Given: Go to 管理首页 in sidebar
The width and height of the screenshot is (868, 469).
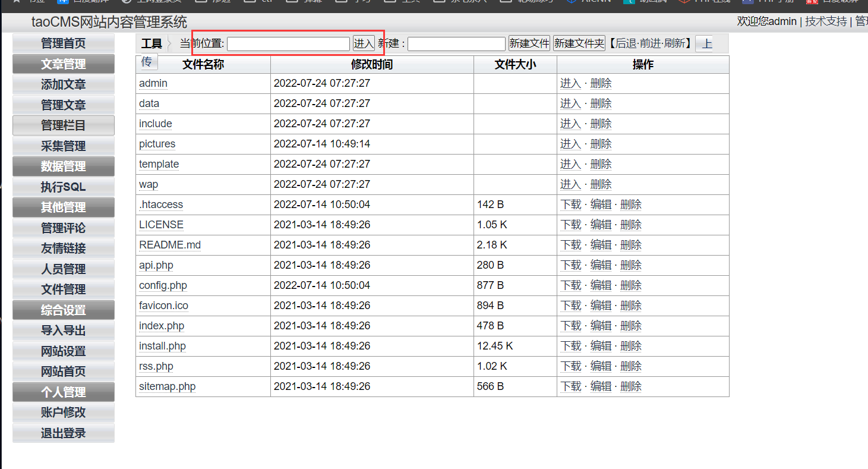Looking at the screenshot, I should [x=64, y=43].
